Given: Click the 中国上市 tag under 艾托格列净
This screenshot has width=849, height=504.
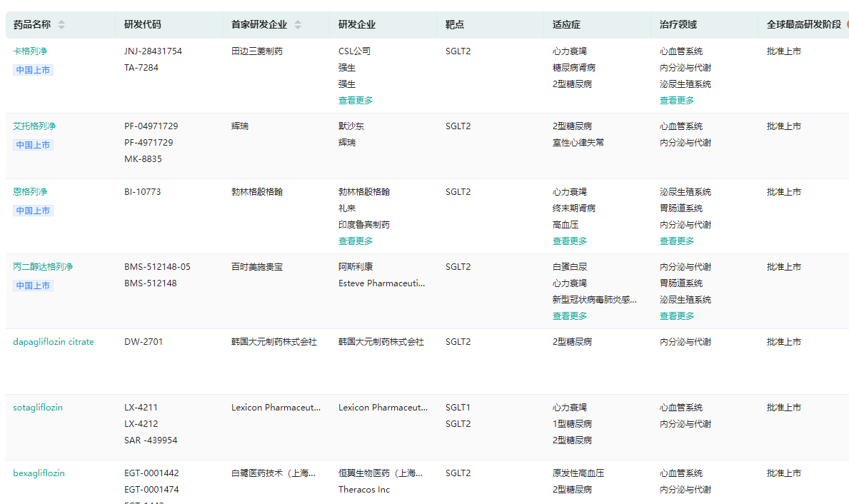Looking at the screenshot, I should tap(33, 145).
